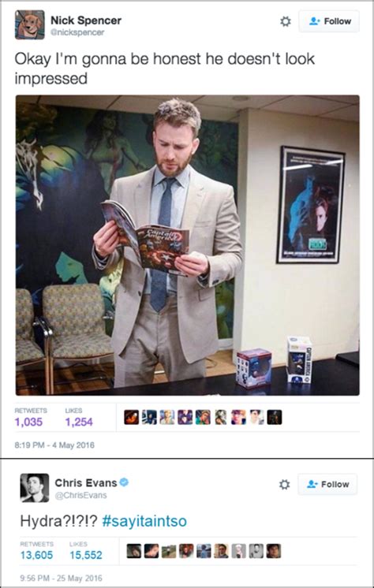
Task: Open the #sayitaintso hashtag
Action: point(144,521)
